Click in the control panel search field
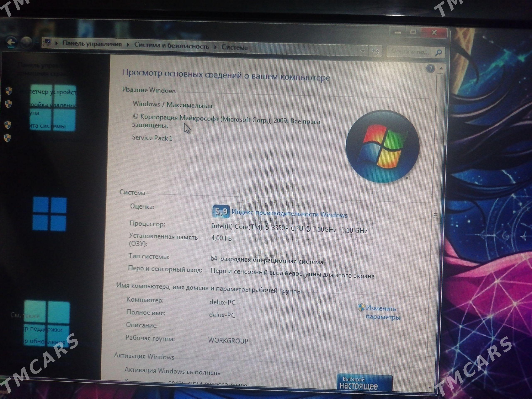532x399 pixels. pos(410,52)
